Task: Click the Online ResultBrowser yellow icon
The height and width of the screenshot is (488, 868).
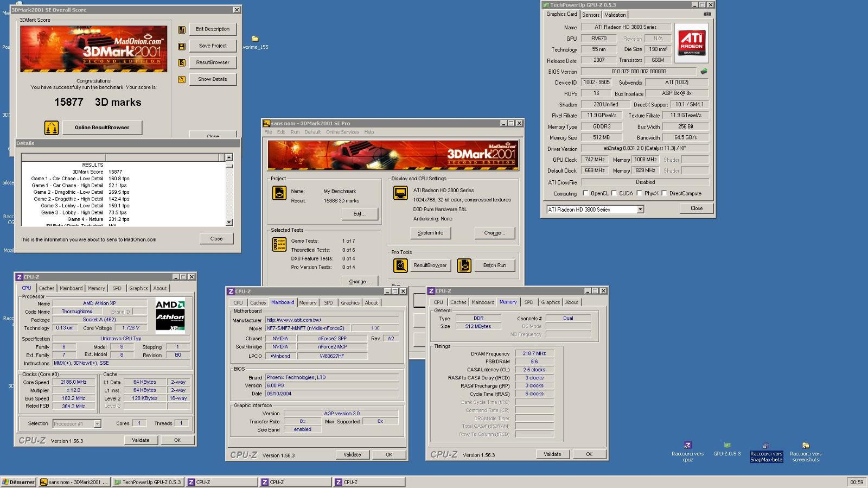Action: (51, 128)
